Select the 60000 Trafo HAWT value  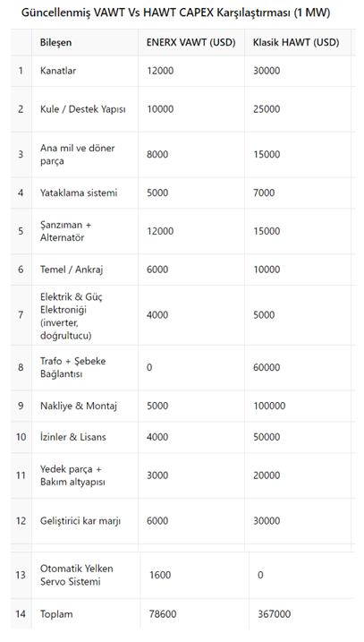298,368
